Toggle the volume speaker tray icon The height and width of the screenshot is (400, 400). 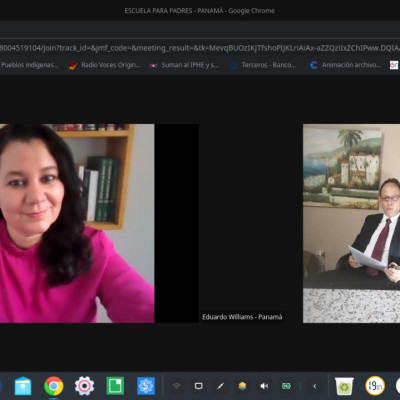pyautogui.click(x=264, y=386)
